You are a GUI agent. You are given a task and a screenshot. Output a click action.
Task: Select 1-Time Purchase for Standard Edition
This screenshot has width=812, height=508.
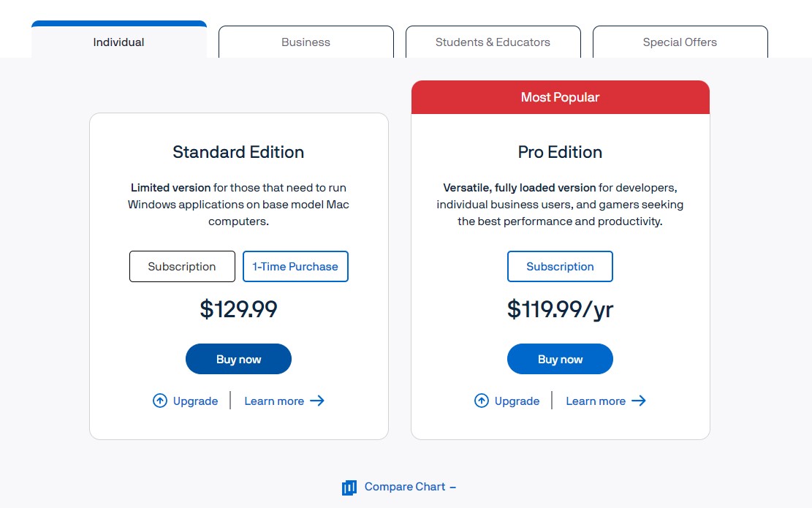pos(295,267)
